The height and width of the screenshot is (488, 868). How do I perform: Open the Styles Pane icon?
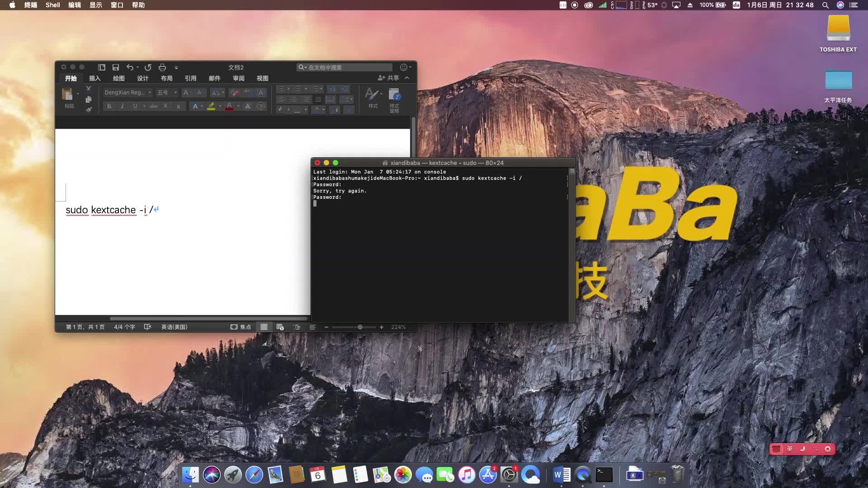pyautogui.click(x=394, y=95)
